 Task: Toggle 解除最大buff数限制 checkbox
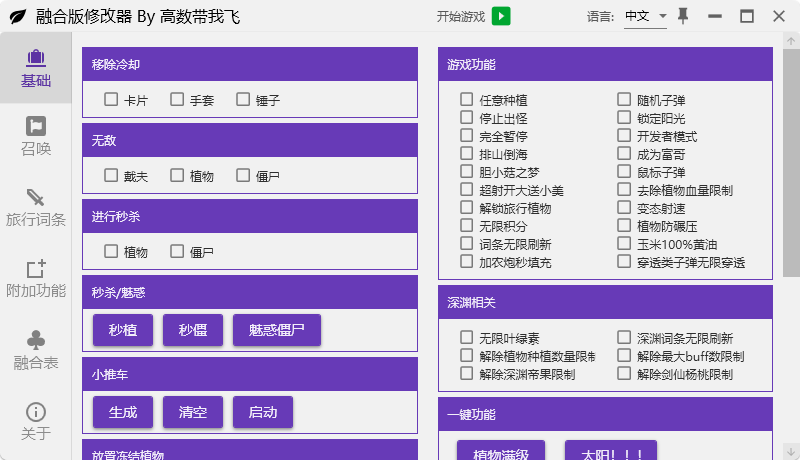point(624,355)
